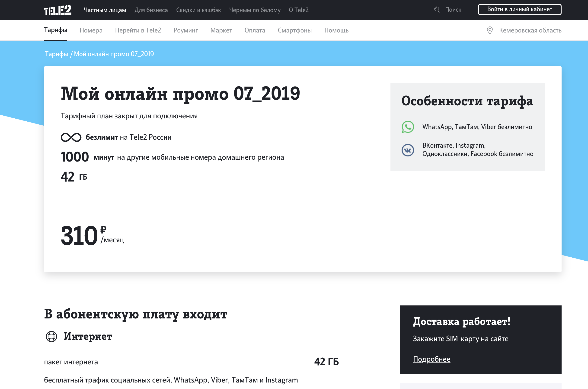
Task: Click the search magnifier icon
Action: [x=437, y=10]
